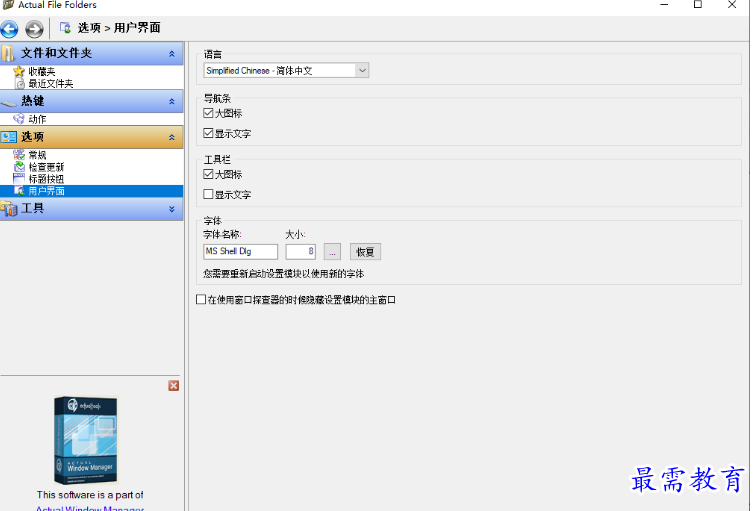The image size is (753, 511).
Task: Check 在使用窗口探查器的时候隐藏设置模块的主窗口 option
Action: [x=201, y=299]
